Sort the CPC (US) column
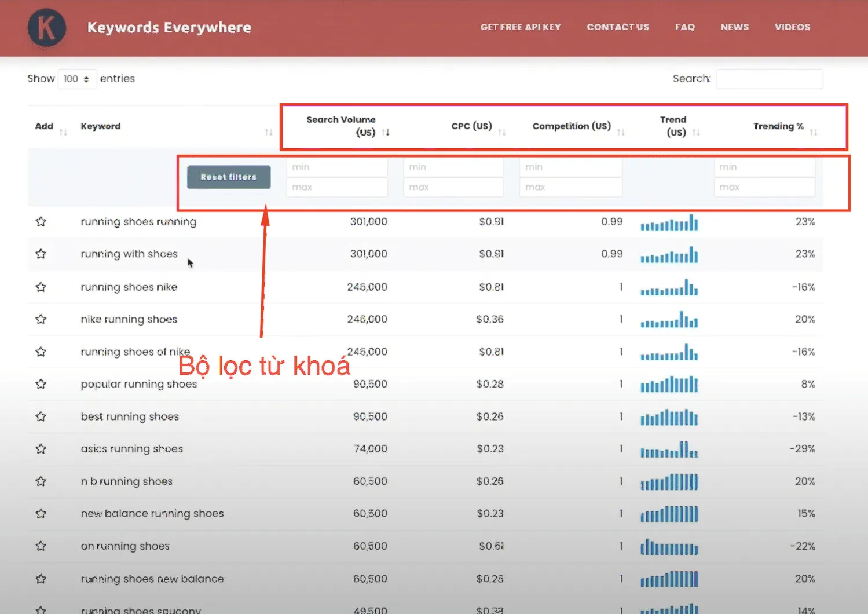Screen dimensions: 868x614 [x=503, y=131]
